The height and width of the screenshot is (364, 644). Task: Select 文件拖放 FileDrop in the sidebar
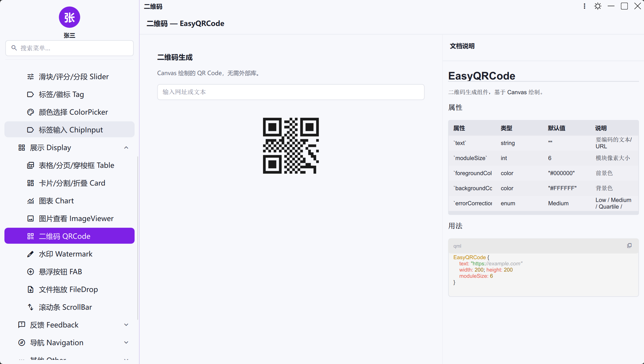(x=69, y=290)
